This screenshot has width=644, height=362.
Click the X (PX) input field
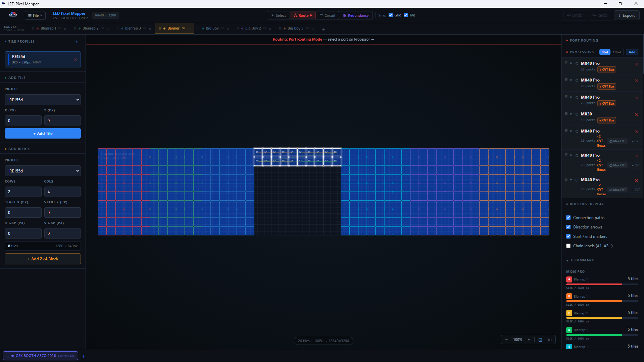click(x=23, y=120)
